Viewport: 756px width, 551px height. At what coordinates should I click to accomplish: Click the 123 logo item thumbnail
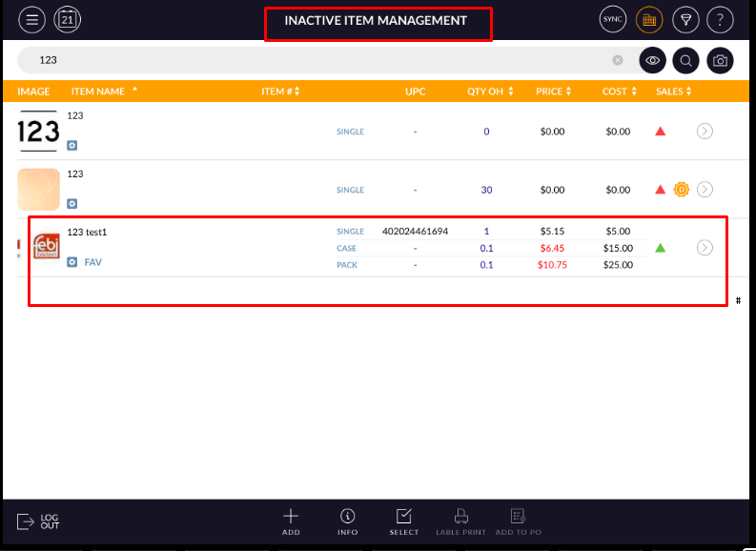coord(38,132)
